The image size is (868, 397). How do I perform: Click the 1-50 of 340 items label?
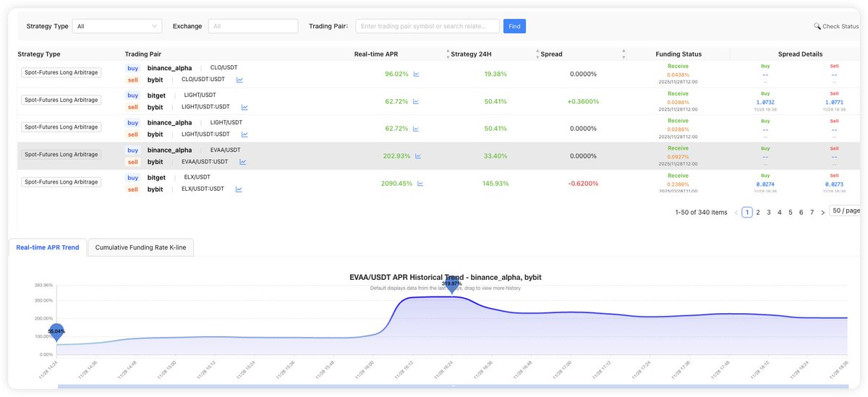(701, 213)
